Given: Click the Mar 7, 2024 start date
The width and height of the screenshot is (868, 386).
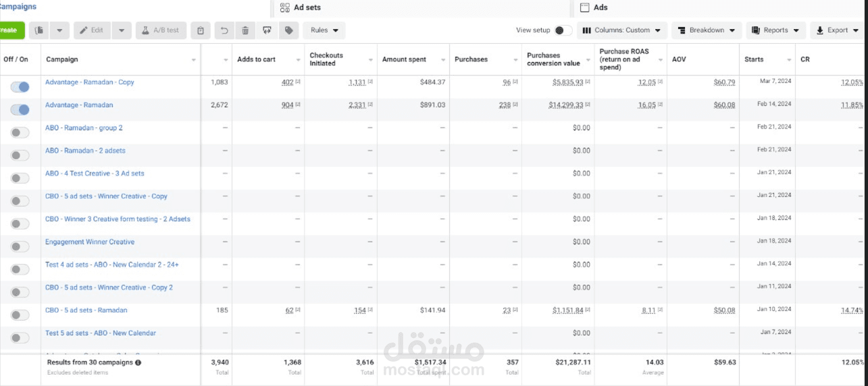Looking at the screenshot, I should point(775,82).
